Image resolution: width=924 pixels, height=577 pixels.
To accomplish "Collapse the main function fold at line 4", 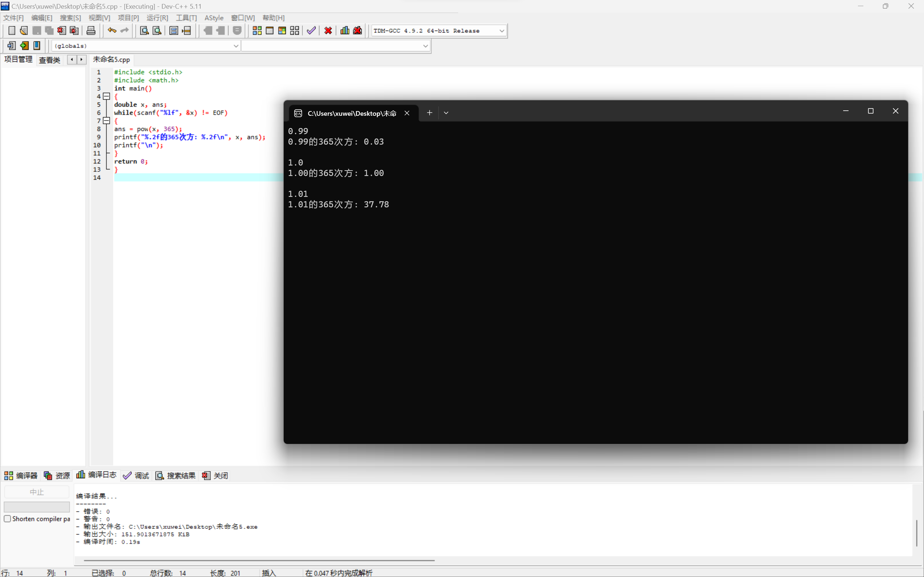I will [x=106, y=97].
